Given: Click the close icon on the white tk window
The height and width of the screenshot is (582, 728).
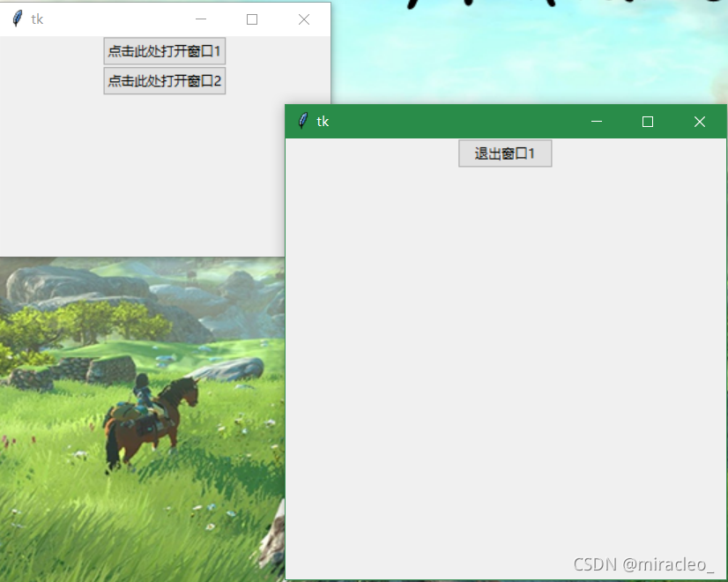Looking at the screenshot, I should tap(303, 19).
